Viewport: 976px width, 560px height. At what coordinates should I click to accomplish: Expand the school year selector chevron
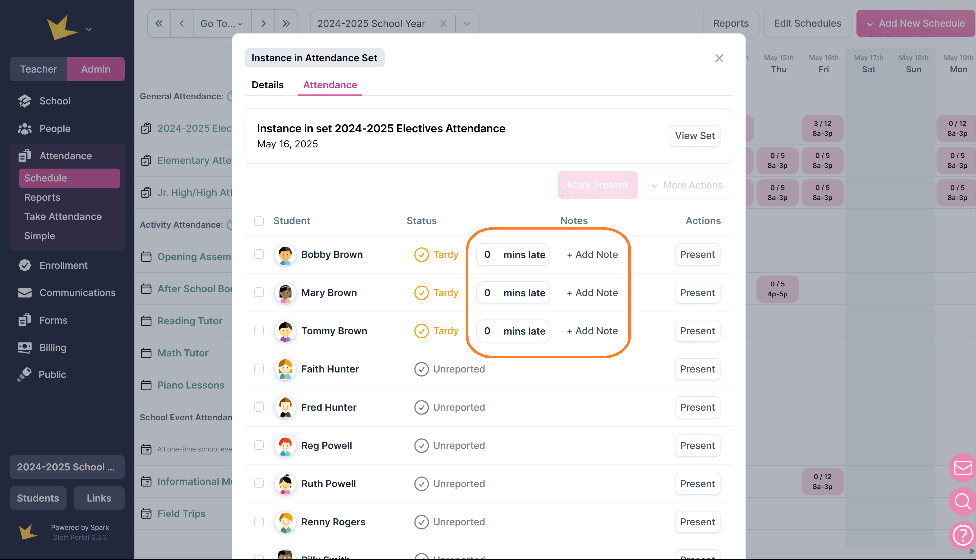467,23
